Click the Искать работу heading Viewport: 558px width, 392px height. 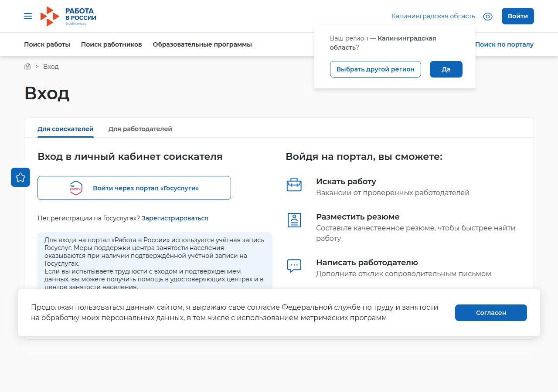[x=346, y=182]
